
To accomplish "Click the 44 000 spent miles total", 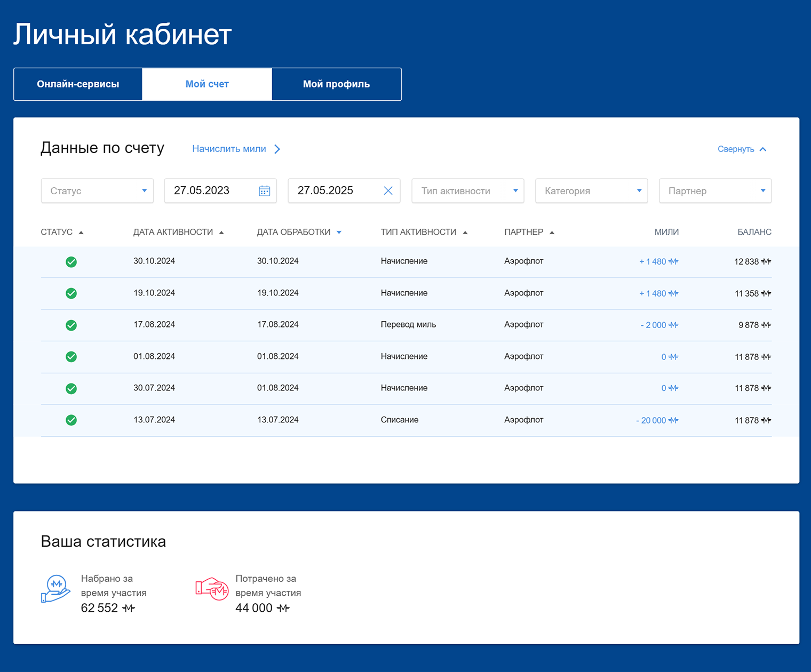I will click(263, 608).
